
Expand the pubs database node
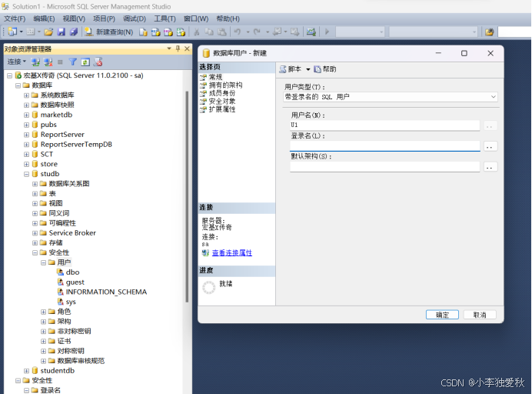[x=26, y=125]
